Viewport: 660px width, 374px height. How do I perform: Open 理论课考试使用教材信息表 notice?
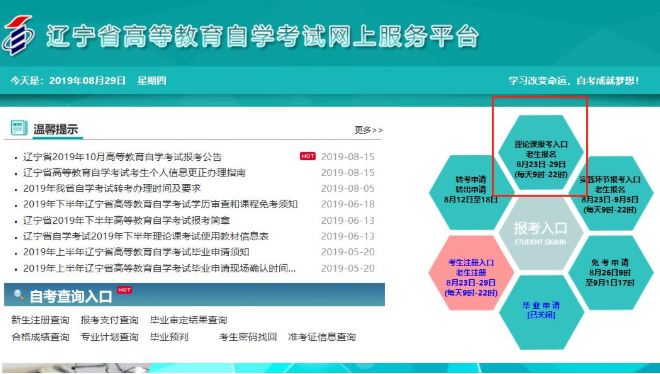point(146,236)
